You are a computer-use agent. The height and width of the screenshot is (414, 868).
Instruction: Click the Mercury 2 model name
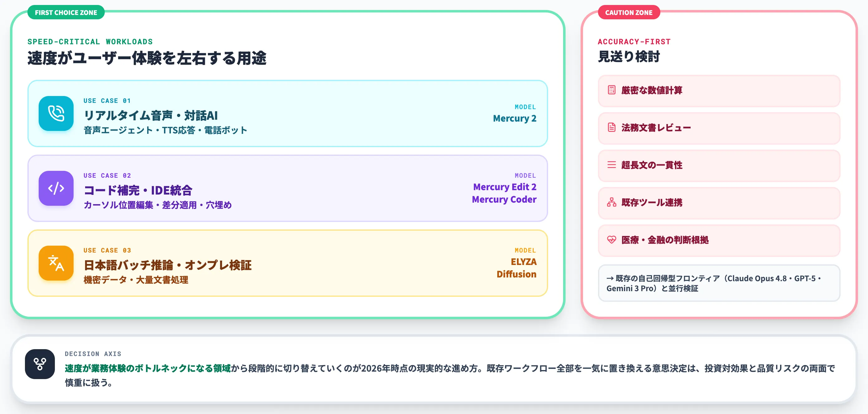(514, 118)
